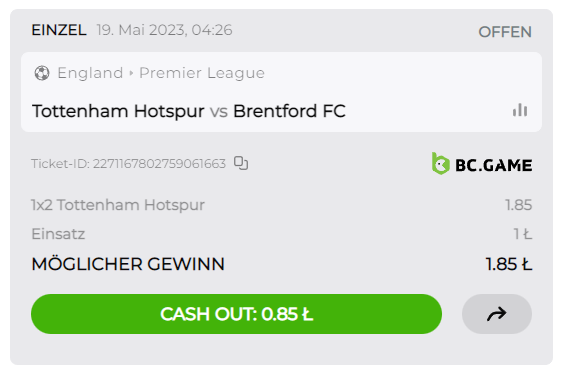570x376 pixels.
Task: Click the 1.85 ₺ possible winnings amount
Action: [x=509, y=264]
